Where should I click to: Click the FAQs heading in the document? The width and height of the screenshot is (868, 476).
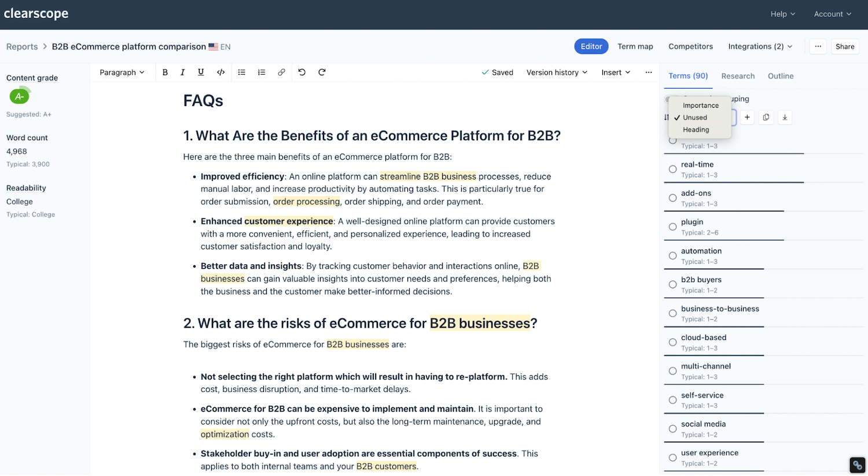click(203, 101)
